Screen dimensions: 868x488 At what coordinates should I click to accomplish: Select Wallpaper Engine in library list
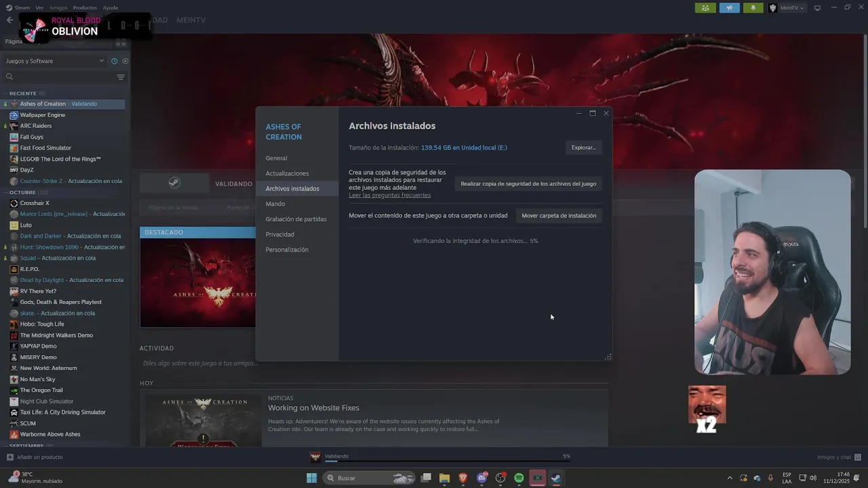(42, 115)
